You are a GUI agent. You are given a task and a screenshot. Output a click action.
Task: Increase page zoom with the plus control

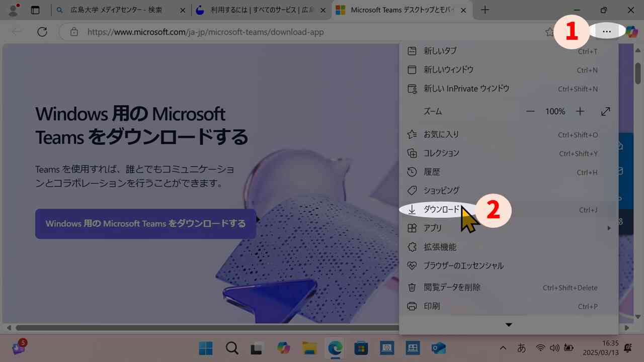[x=580, y=111]
